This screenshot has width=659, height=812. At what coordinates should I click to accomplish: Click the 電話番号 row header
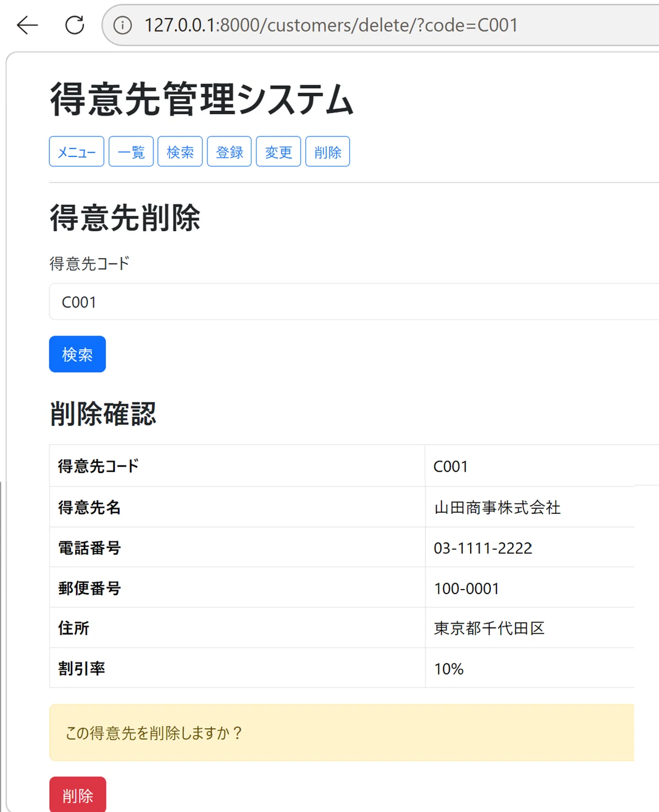(x=237, y=547)
